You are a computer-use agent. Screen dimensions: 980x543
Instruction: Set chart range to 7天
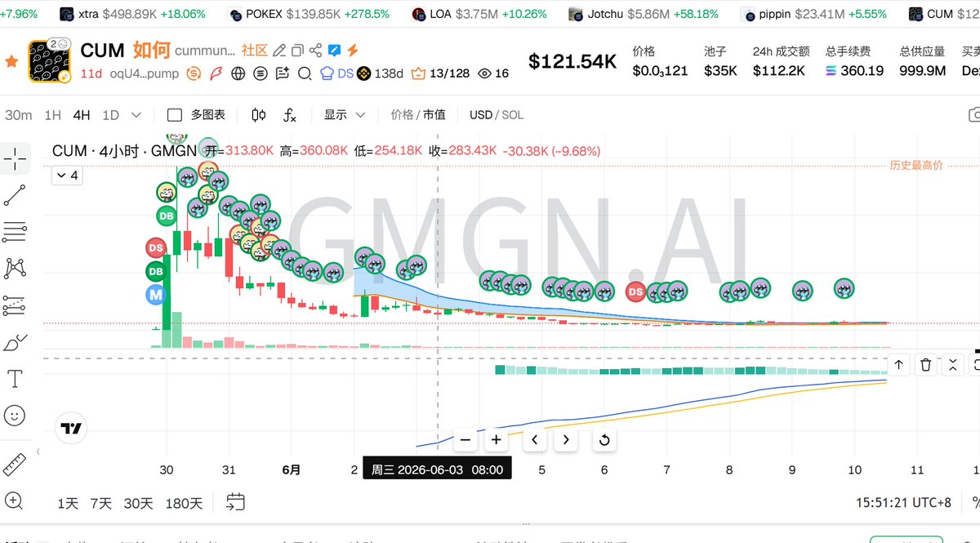tap(101, 503)
